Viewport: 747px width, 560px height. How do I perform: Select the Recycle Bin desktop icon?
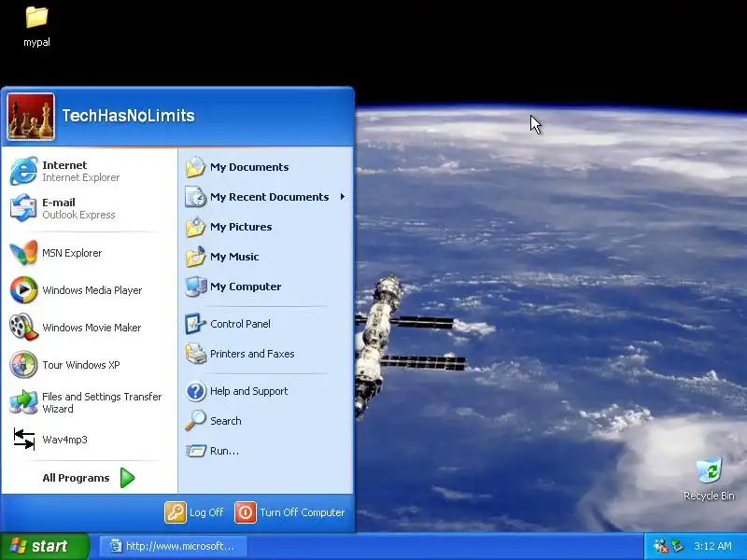point(709,479)
